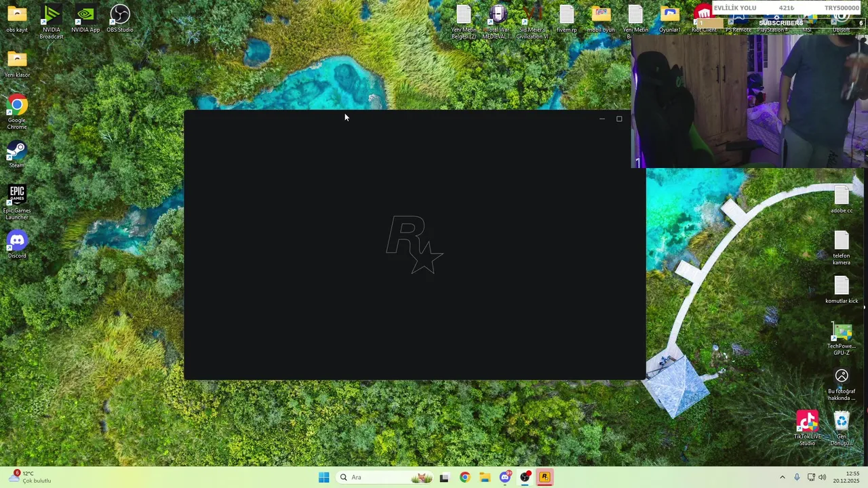Open the Geri Dönüşüm recycle bin
The height and width of the screenshot is (488, 868).
pyautogui.click(x=842, y=429)
